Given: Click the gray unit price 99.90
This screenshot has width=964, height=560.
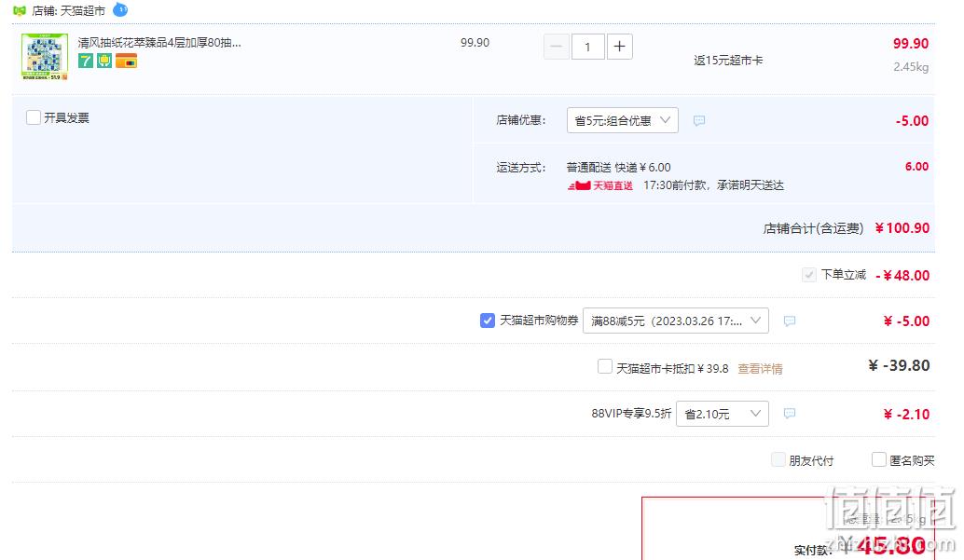Looking at the screenshot, I should pyautogui.click(x=475, y=43).
